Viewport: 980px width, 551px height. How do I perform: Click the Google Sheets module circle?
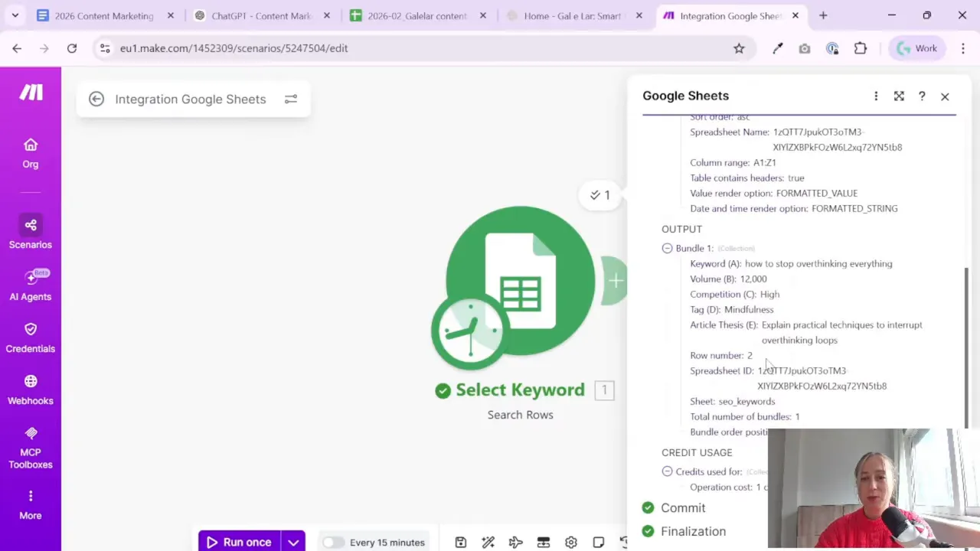point(521,281)
